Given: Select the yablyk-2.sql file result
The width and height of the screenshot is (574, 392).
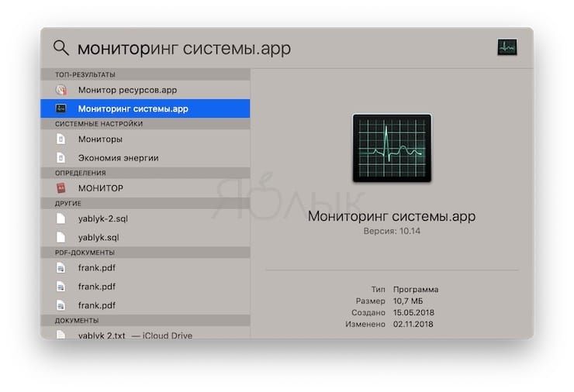Looking at the screenshot, I should pyautogui.click(x=145, y=218).
